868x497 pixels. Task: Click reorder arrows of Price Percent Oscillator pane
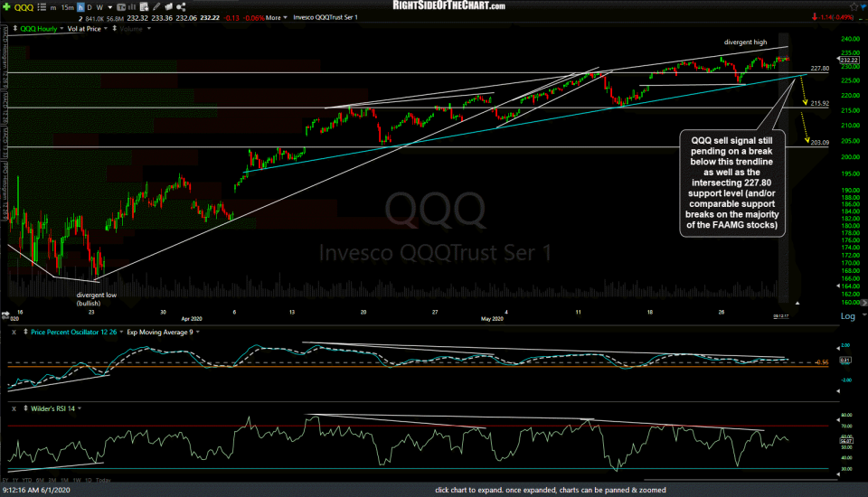pyautogui.click(x=25, y=332)
